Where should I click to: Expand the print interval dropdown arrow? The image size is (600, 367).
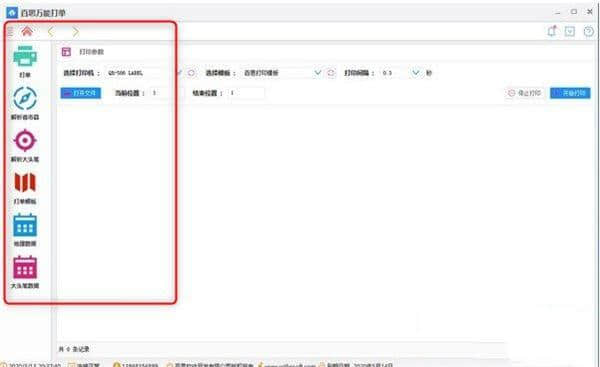click(x=415, y=72)
